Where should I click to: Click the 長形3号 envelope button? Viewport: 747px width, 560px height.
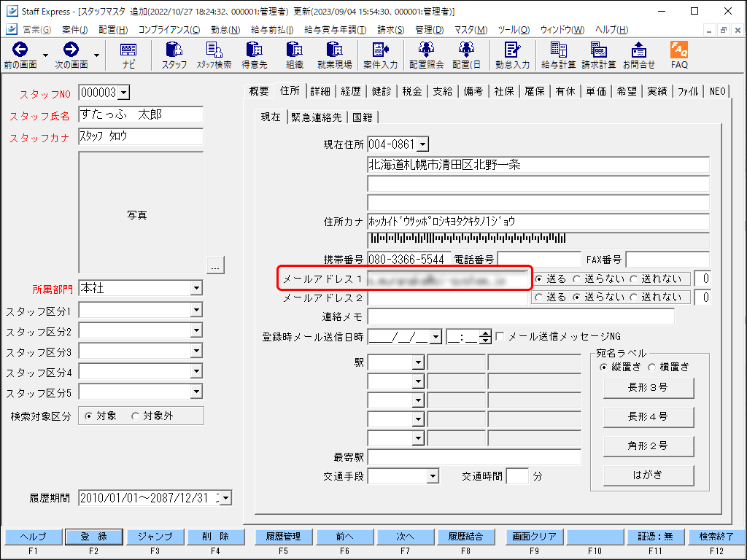(x=648, y=388)
